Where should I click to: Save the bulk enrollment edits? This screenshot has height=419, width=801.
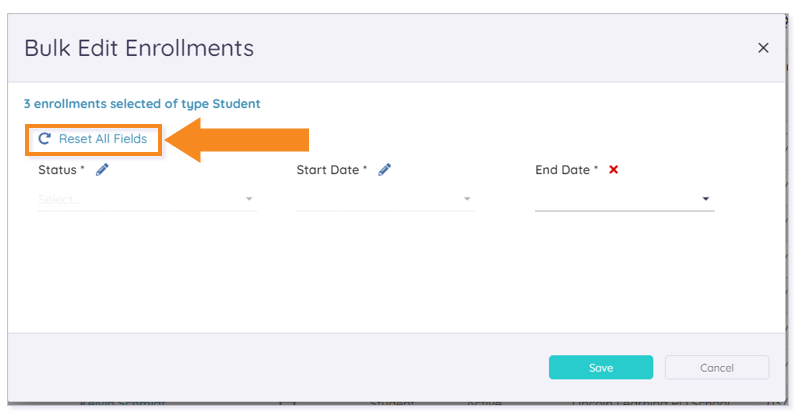click(x=601, y=367)
